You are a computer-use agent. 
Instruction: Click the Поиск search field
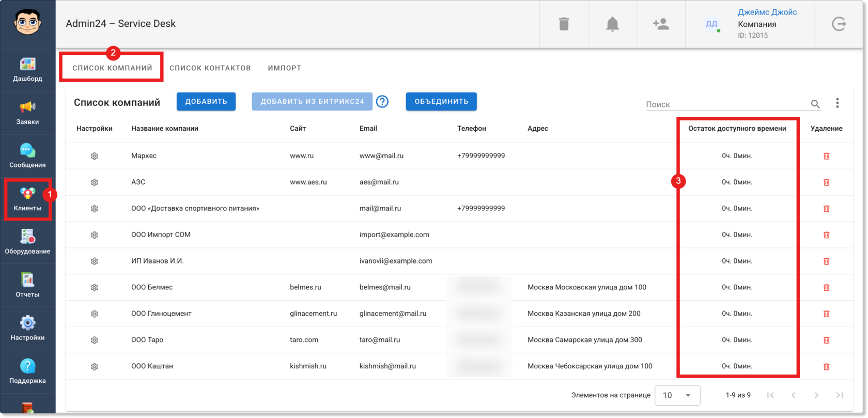point(726,104)
